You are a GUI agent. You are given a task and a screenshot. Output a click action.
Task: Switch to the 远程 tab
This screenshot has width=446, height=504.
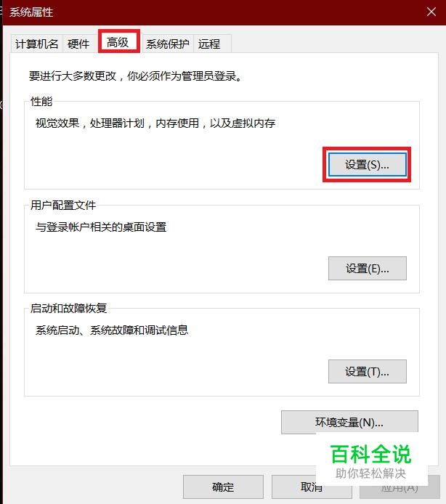pos(209,44)
